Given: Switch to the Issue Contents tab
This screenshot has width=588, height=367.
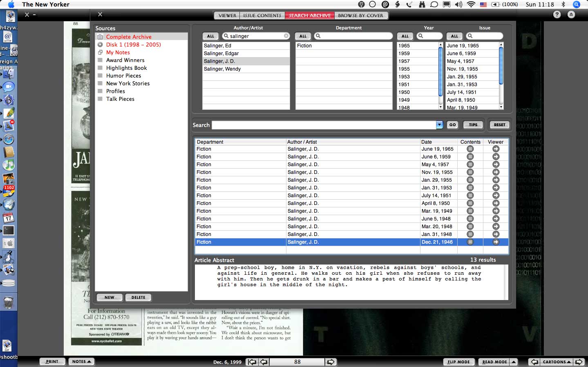Looking at the screenshot, I should (262, 16).
